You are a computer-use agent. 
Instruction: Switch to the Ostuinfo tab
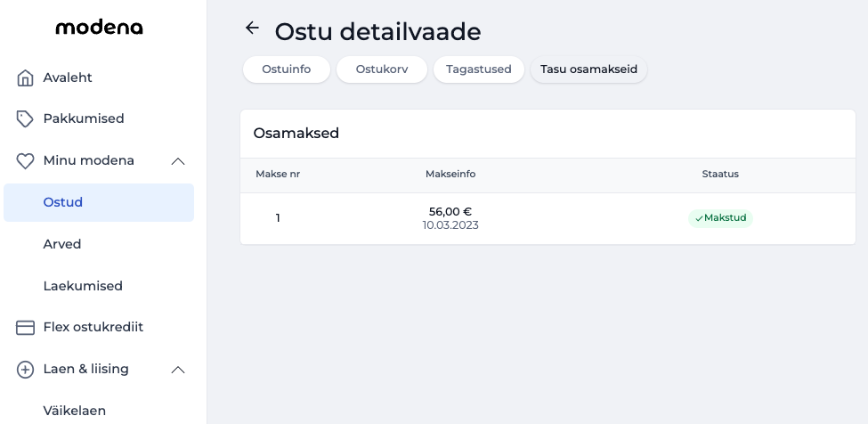(286, 69)
